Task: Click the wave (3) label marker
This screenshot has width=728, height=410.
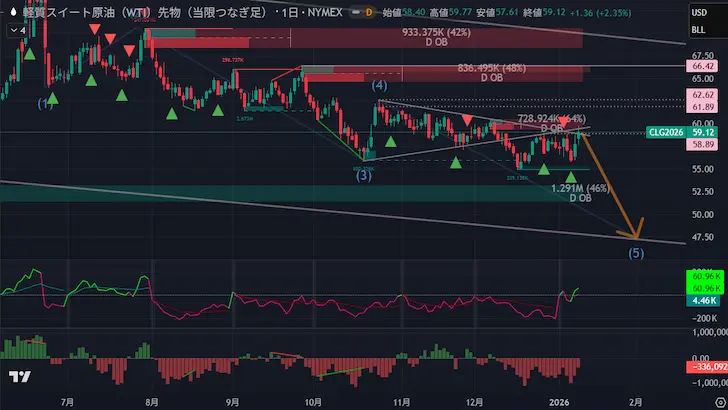Action: [x=364, y=175]
